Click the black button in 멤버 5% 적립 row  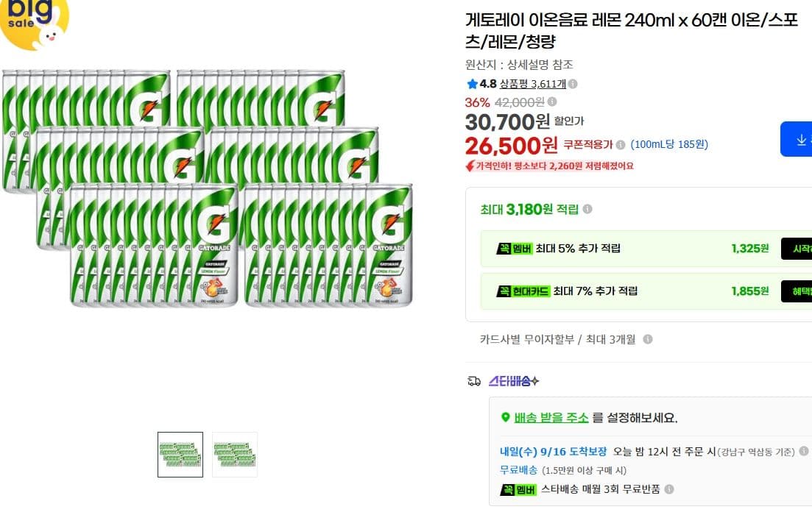797,249
